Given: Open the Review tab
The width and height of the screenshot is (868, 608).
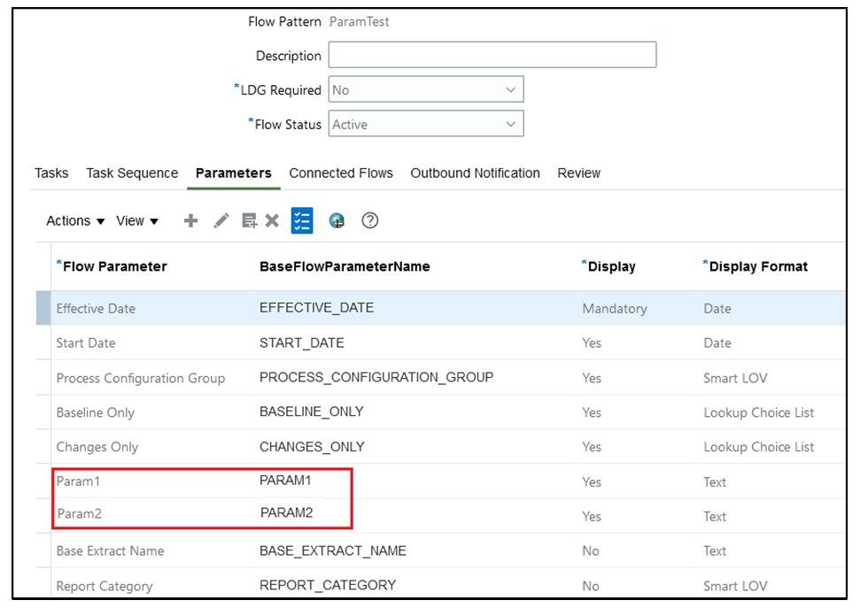Looking at the screenshot, I should pos(579,173).
